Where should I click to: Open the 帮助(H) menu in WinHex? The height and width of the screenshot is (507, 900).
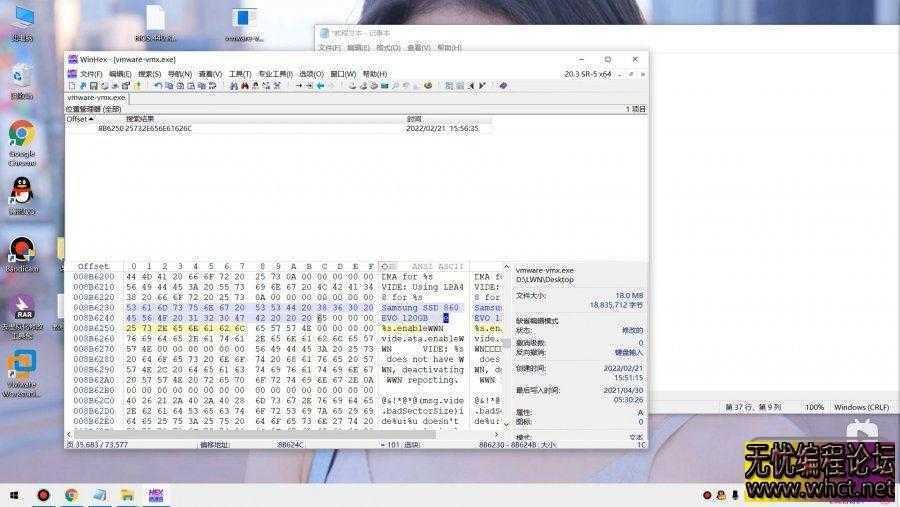click(x=374, y=74)
